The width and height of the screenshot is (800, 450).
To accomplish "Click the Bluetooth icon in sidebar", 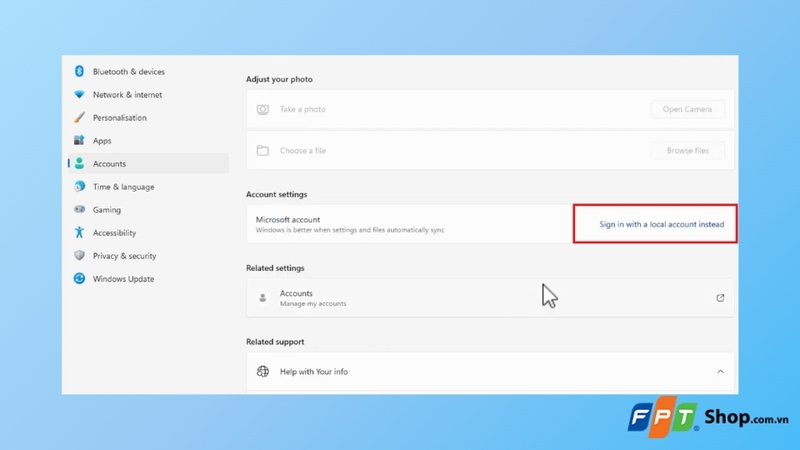I will 79,71.
